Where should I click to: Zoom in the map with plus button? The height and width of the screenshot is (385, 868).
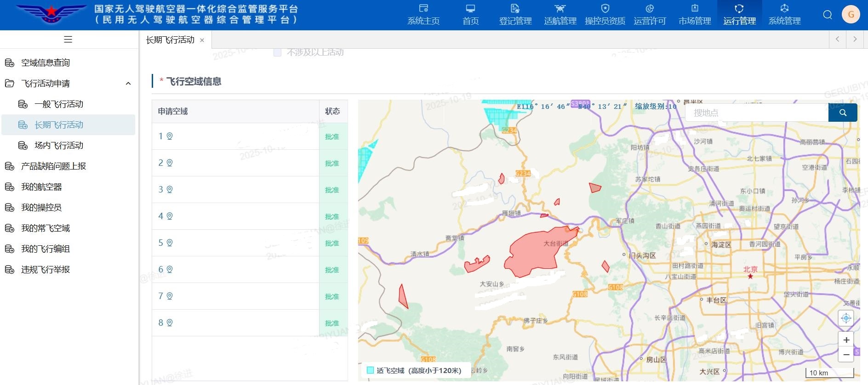(x=846, y=340)
